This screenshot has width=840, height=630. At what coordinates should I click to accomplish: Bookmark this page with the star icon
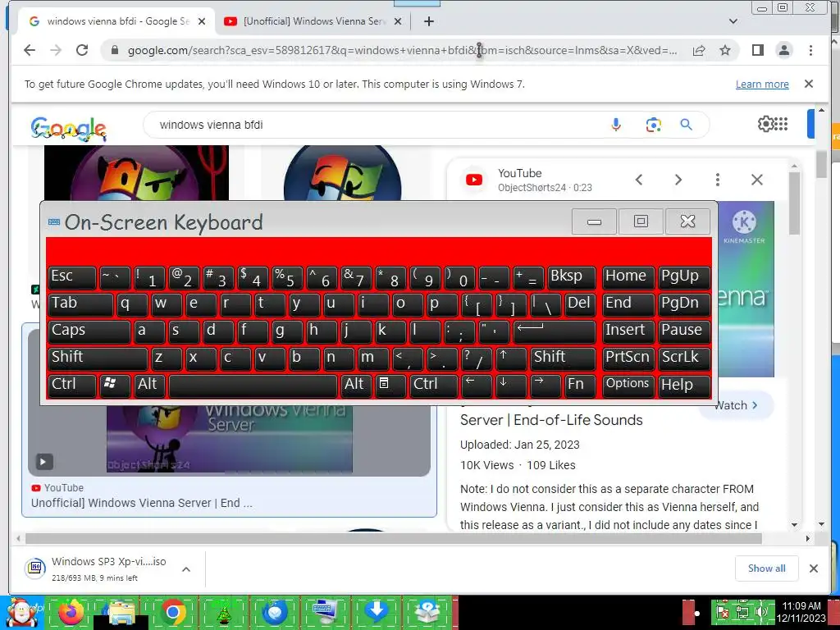coord(725,50)
